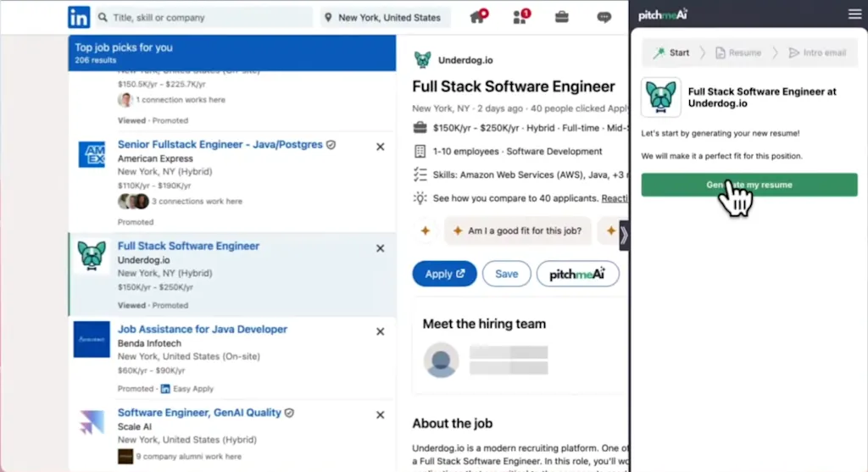Click the Generate my resume button
The width and height of the screenshot is (868, 472).
click(748, 185)
